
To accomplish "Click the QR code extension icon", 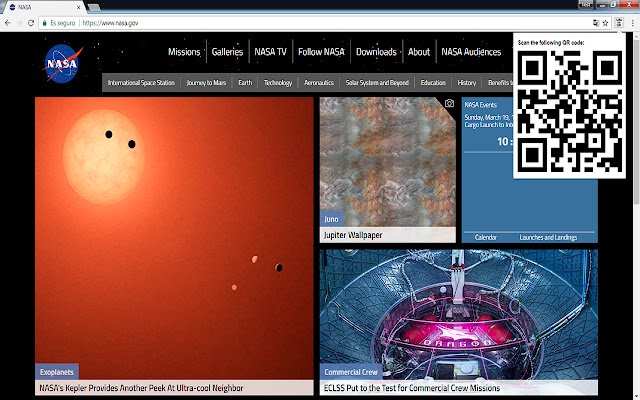I will [619, 23].
